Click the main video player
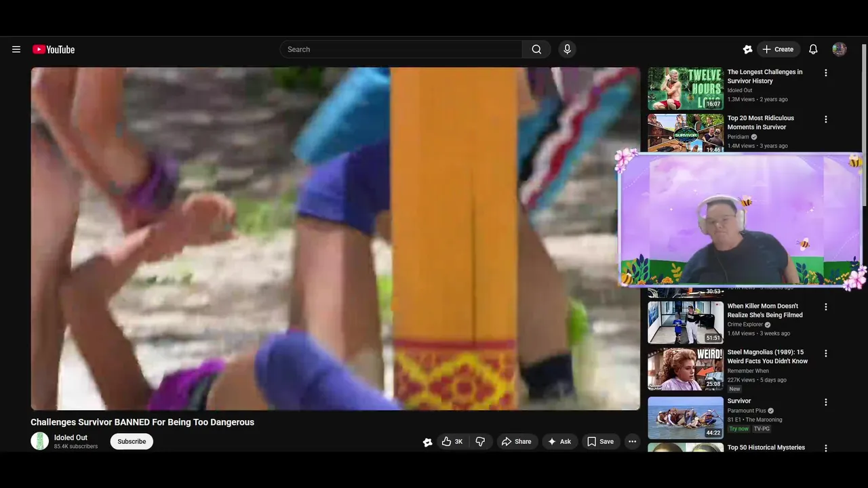This screenshot has height=488, width=868. [335, 239]
